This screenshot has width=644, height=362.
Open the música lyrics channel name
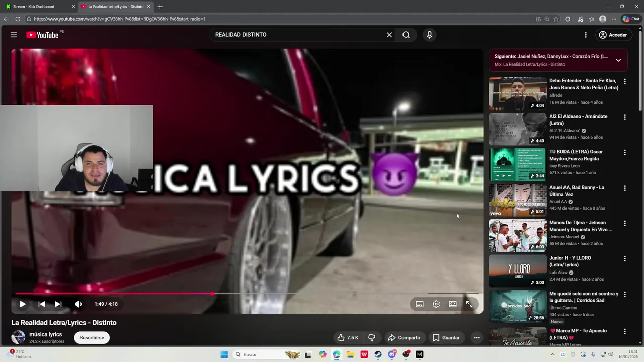46,334
